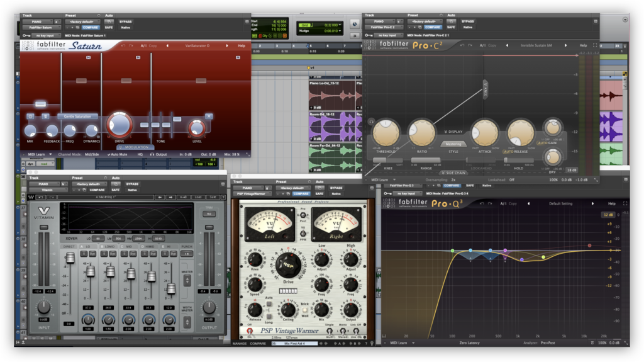The image size is (644, 362).
Task: Solo the Vitamin MID band S button
Action: (x=125, y=254)
